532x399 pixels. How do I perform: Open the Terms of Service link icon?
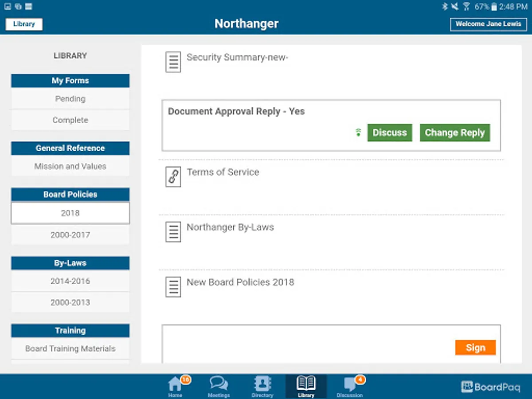(x=173, y=176)
